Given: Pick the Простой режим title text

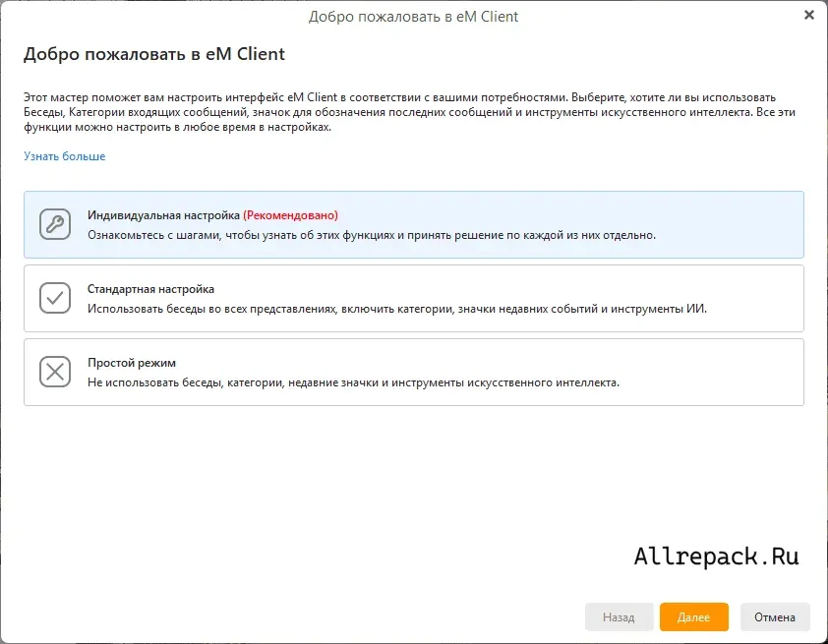Looking at the screenshot, I should click(x=132, y=363).
